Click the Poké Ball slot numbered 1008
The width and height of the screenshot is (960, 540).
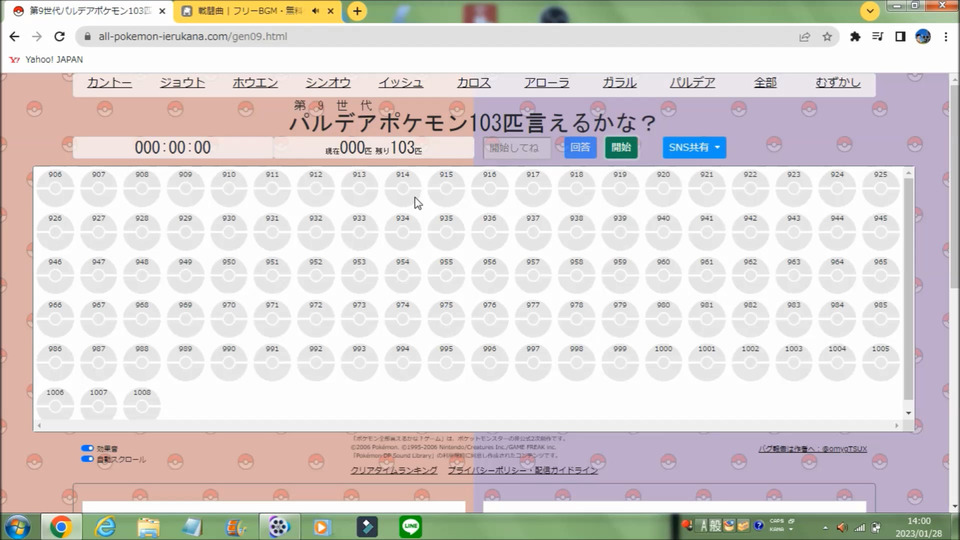click(142, 404)
